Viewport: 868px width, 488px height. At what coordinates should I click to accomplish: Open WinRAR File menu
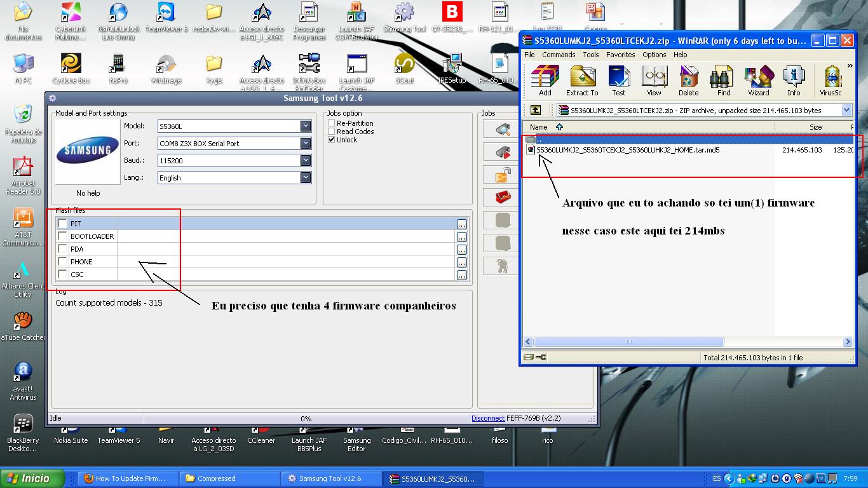pos(529,55)
